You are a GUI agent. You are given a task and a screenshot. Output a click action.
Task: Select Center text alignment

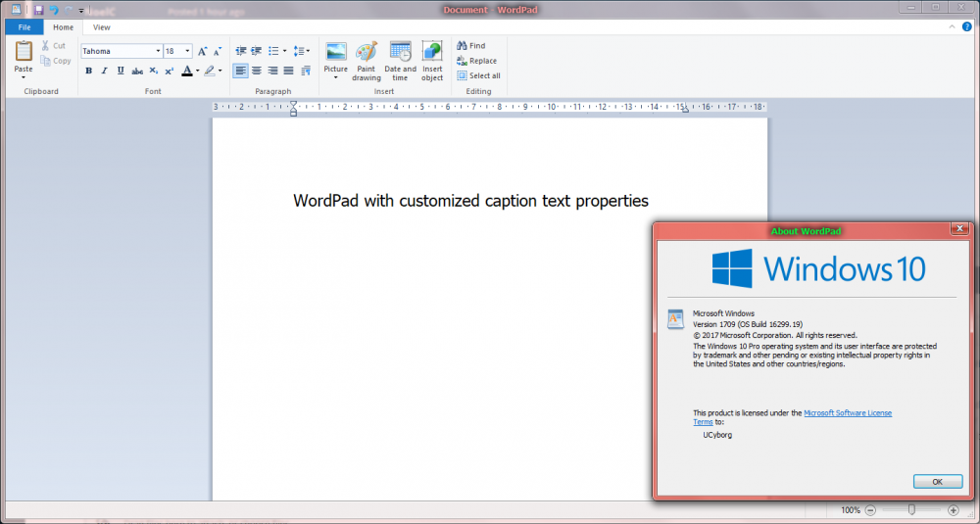[x=256, y=71]
